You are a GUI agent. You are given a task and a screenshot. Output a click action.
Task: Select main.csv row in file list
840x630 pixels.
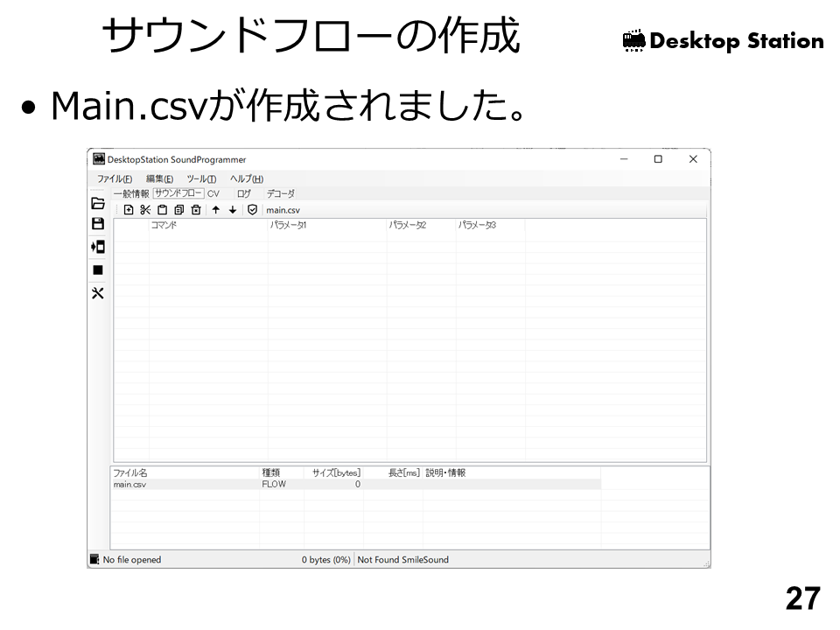click(x=129, y=484)
